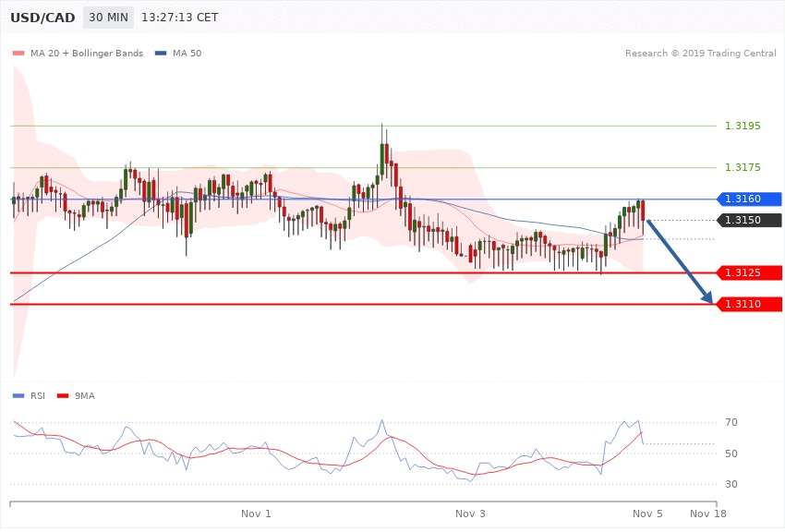Click the red 1.3110 support price tag
The image size is (785, 532).
pyautogui.click(x=749, y=304)
